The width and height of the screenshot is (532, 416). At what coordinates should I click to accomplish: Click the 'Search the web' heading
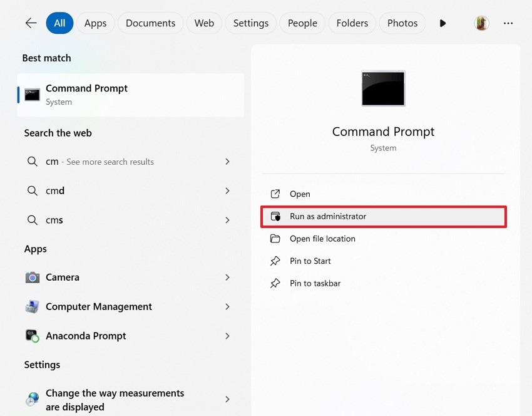click(x=58, y=133)
